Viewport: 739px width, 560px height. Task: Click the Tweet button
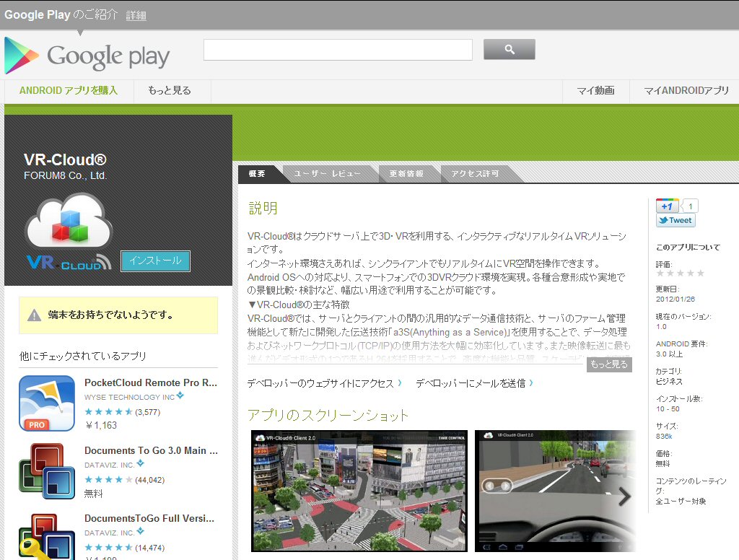point(675,220)
